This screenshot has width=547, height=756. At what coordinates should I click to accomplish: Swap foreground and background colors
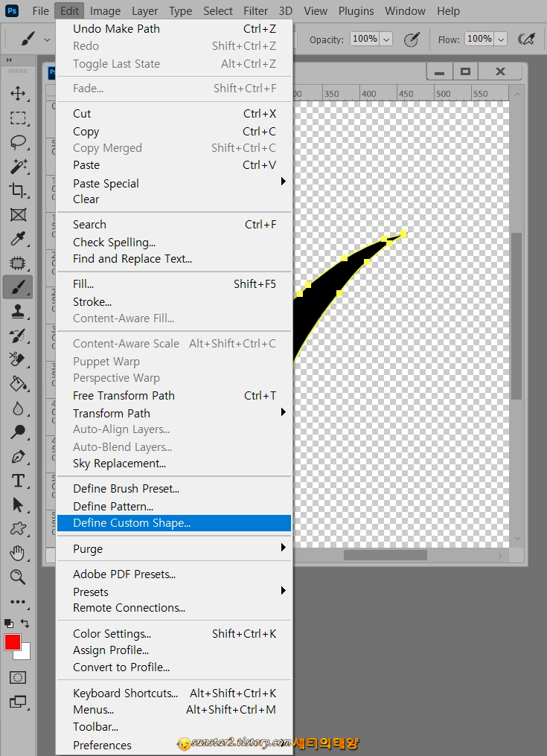(25, 624)
